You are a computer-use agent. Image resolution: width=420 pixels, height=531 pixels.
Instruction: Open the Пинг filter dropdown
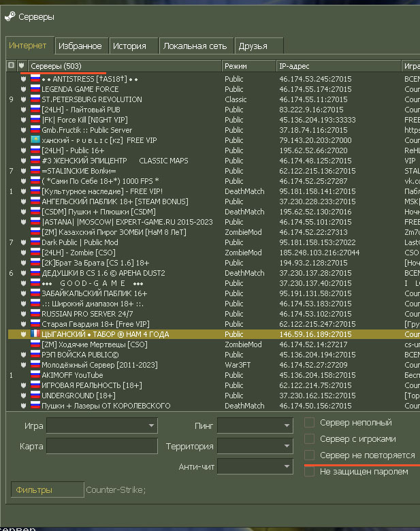pos(255,425)
